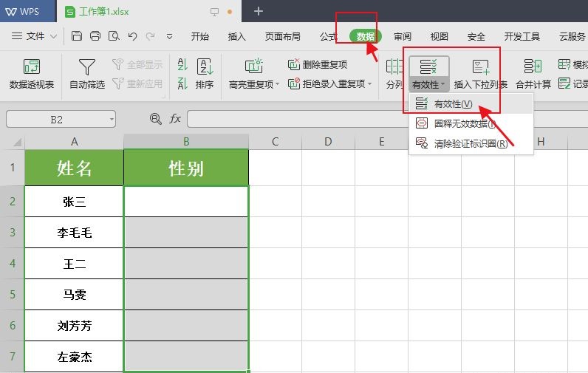Choose 有效性(V) menu entry
Viewport: 588px width, 373px height.
471,104
